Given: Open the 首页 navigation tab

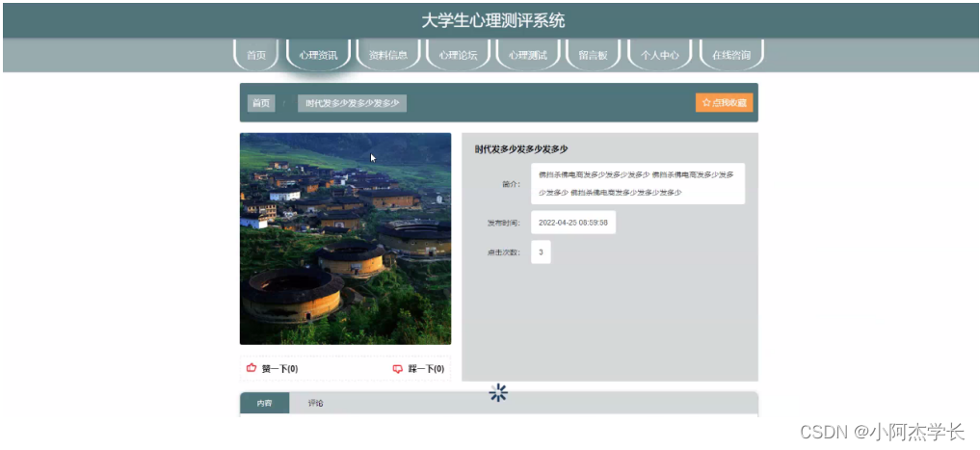Looking at the screenshot, I should pyautogui.click(x=256, y=55).
